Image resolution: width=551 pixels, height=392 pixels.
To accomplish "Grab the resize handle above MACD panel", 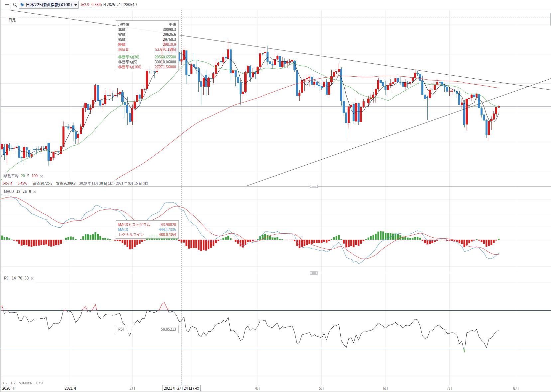I will tap(313, 186).
